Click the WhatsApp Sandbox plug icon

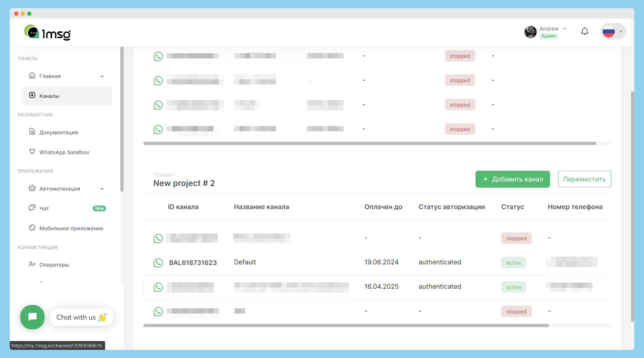click(32, 152)
